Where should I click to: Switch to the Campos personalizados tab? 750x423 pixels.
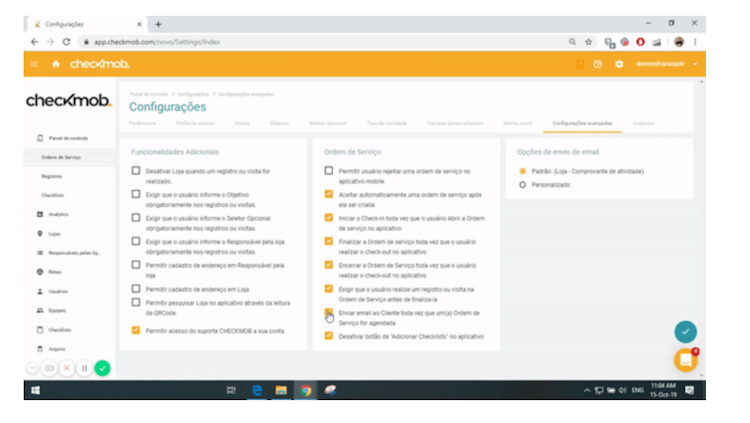455,123
